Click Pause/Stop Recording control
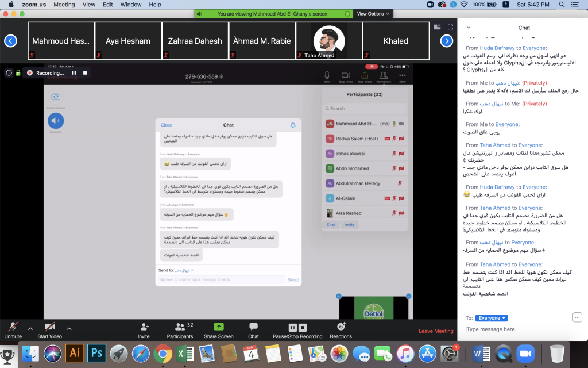Screen dimensions: 588x368 click(x=297, y=330)
